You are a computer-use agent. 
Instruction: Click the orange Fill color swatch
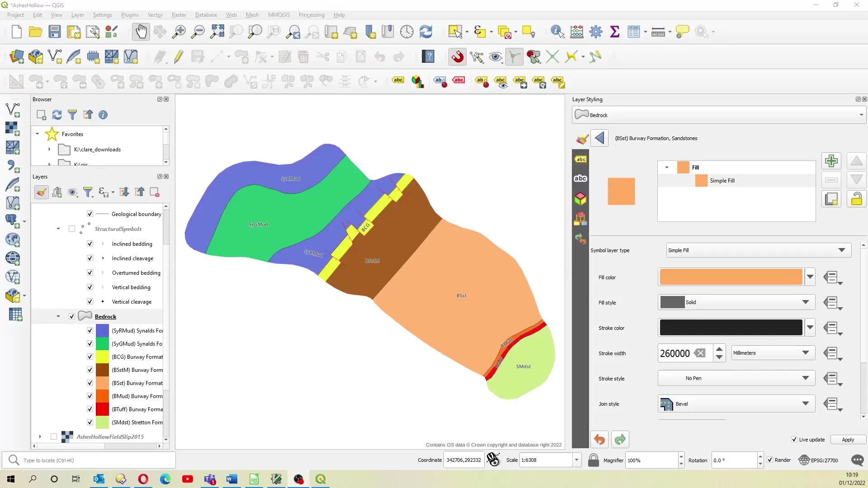(731, 277)
